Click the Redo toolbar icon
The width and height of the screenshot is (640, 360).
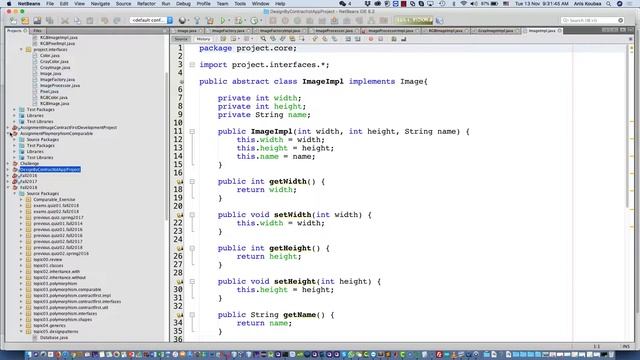pyautogui.click(x=117, y=20)
